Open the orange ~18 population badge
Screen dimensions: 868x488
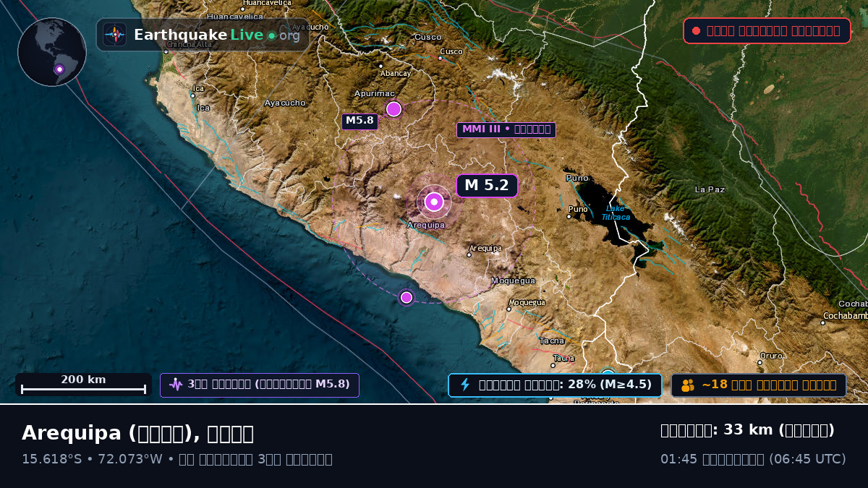[759, 385]
